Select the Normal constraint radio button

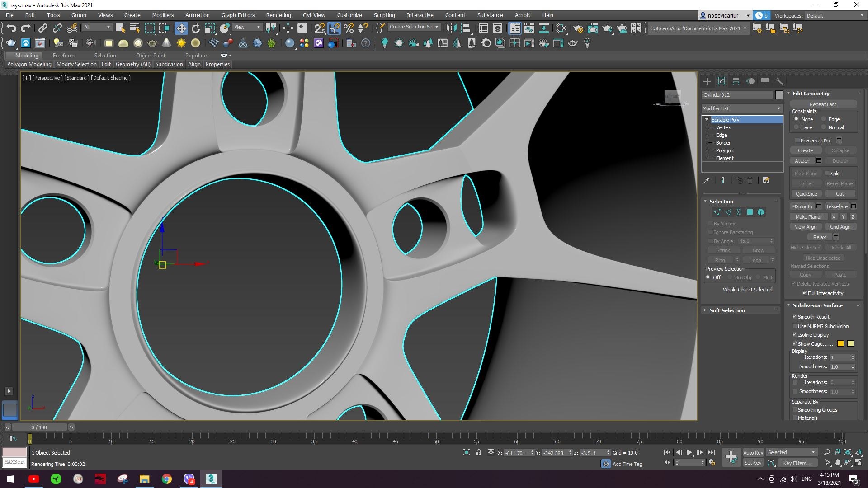point(824,127)
